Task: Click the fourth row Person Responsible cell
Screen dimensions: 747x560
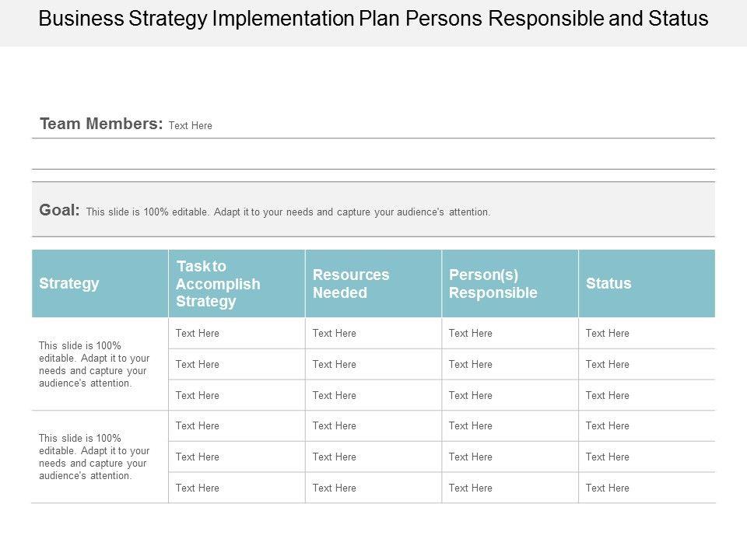Action: coord(471,425)
